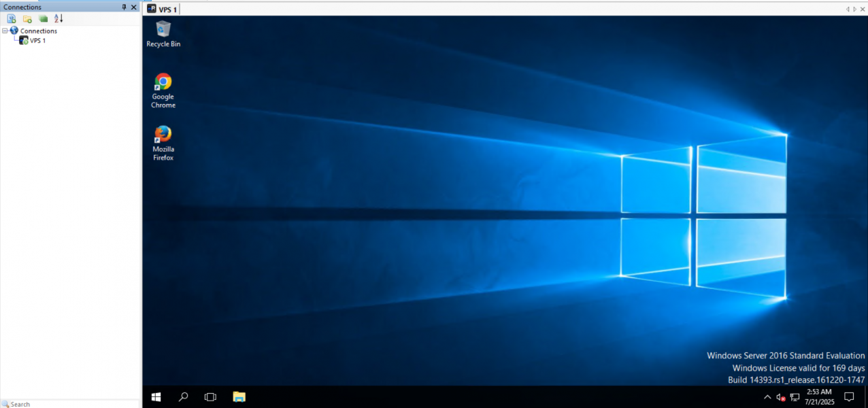Open the clock showing 2:53 AM
This screenshot has width=868, height=408.
click(818, 397)
